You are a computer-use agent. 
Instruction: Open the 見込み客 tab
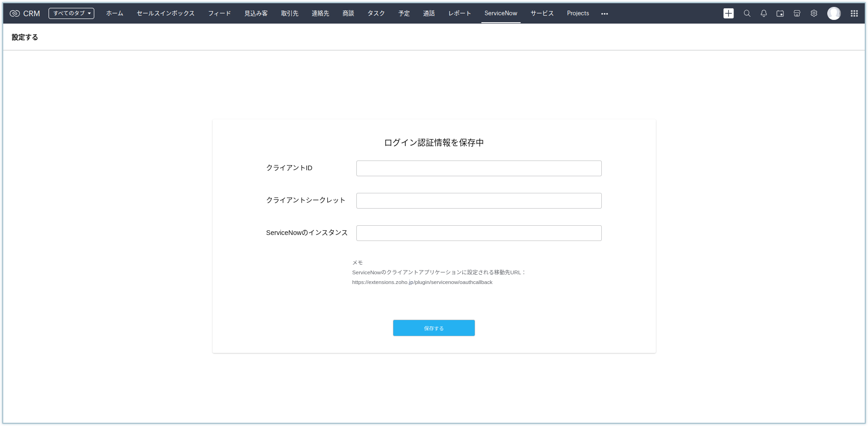click(256, 13)
